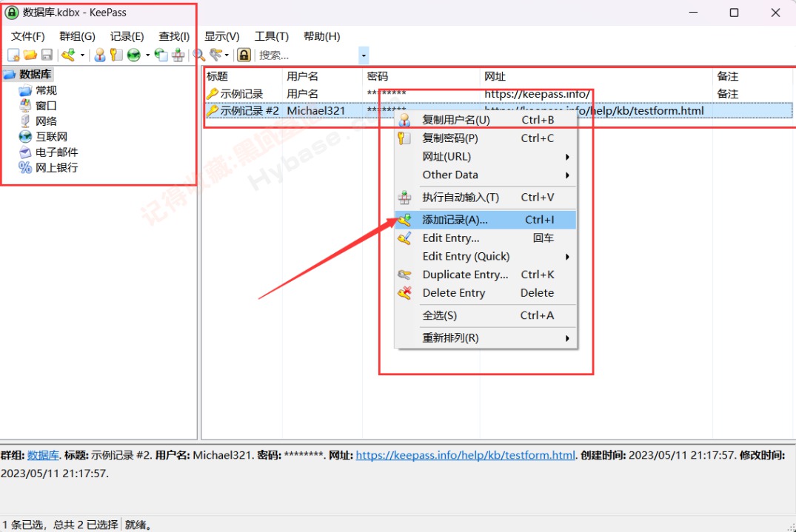Choose Delete Entry from the context menu
Viewport: 796px width, 532px height.
(x=485, y=292)
